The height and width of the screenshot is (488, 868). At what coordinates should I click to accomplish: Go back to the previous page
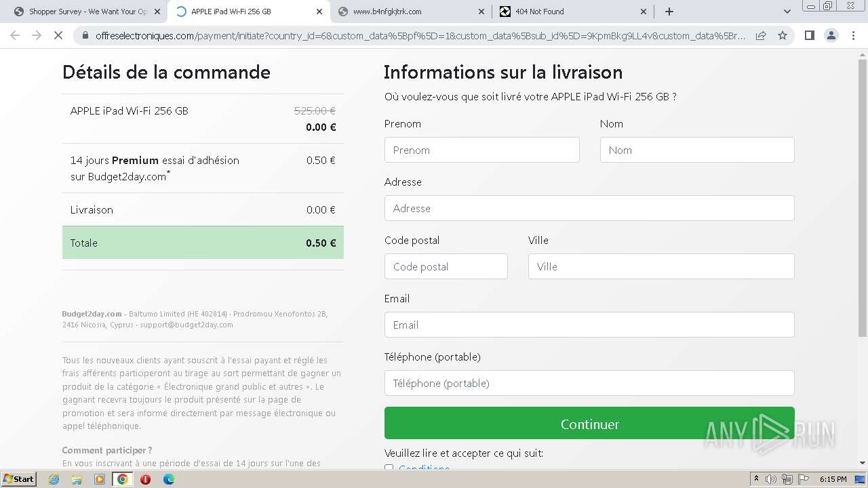pyautogui.click(x=15, y=35)
